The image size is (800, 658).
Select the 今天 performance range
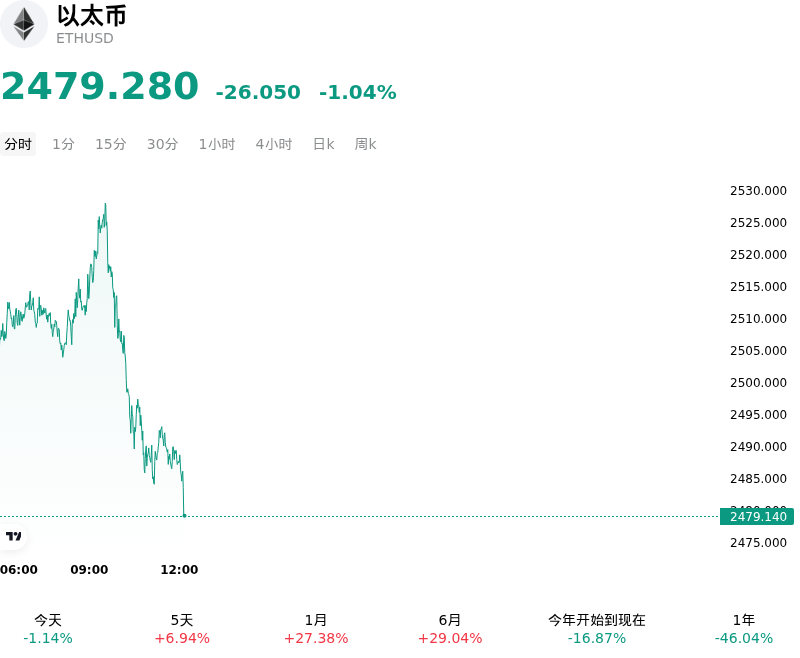(48, 629)
